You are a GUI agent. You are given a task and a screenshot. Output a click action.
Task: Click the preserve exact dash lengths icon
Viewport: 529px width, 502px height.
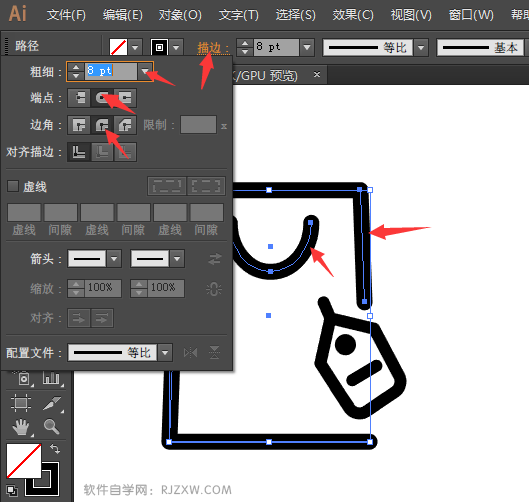point(167,186)
